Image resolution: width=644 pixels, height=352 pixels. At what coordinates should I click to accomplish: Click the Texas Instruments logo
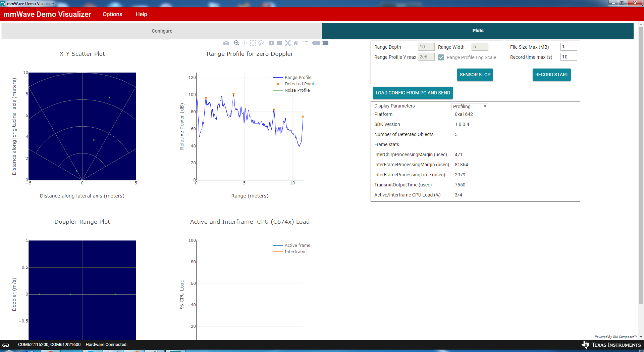pyautogui.click(x=611, y=345)
